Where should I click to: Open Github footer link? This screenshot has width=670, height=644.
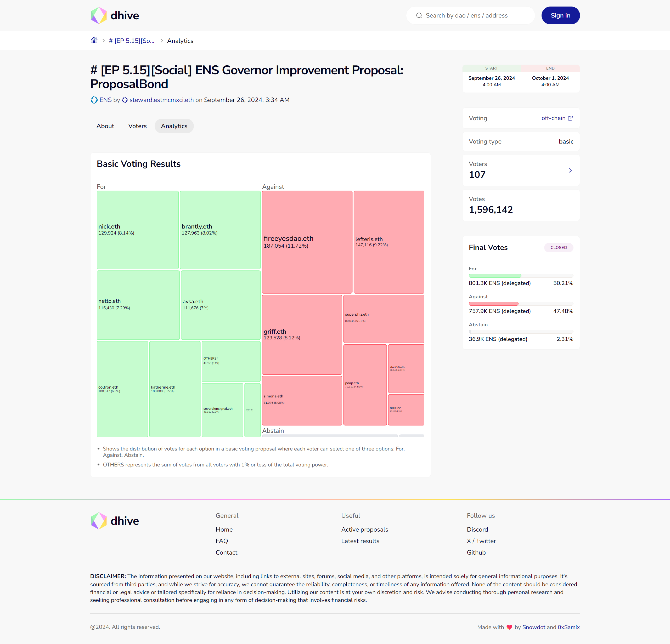[x=476, y=552]
